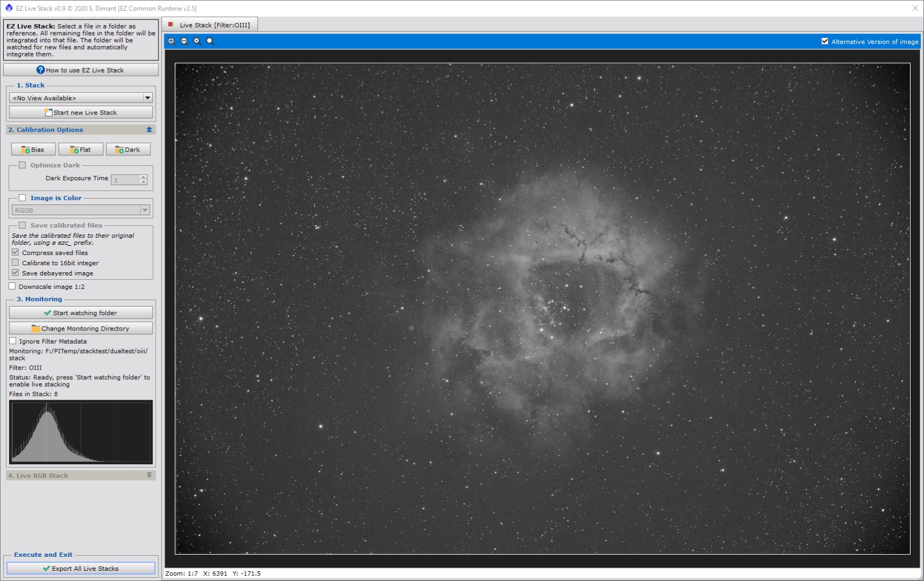Expand the Live RGB Stack section
924x581 pixels.
coord(149,475)
